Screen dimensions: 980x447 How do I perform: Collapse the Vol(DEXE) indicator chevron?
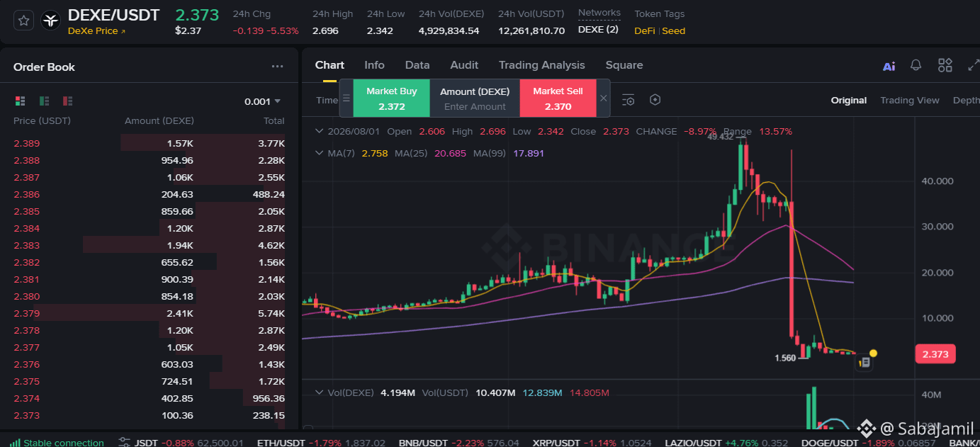coord(320,392)
